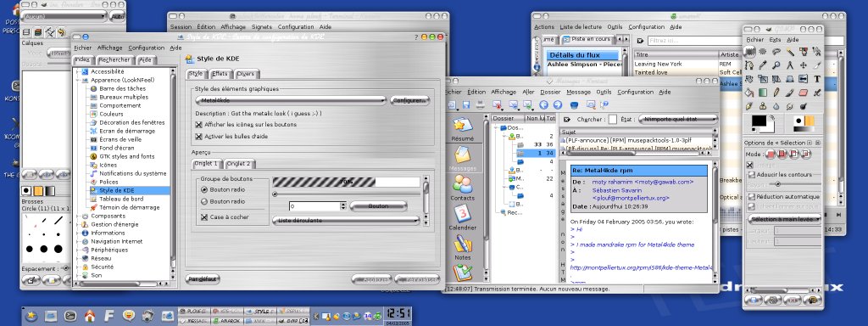This screenshot has height=326, width=868.
Task: Select the second 'Bouton radio' option
Action: tap(203, 202)
